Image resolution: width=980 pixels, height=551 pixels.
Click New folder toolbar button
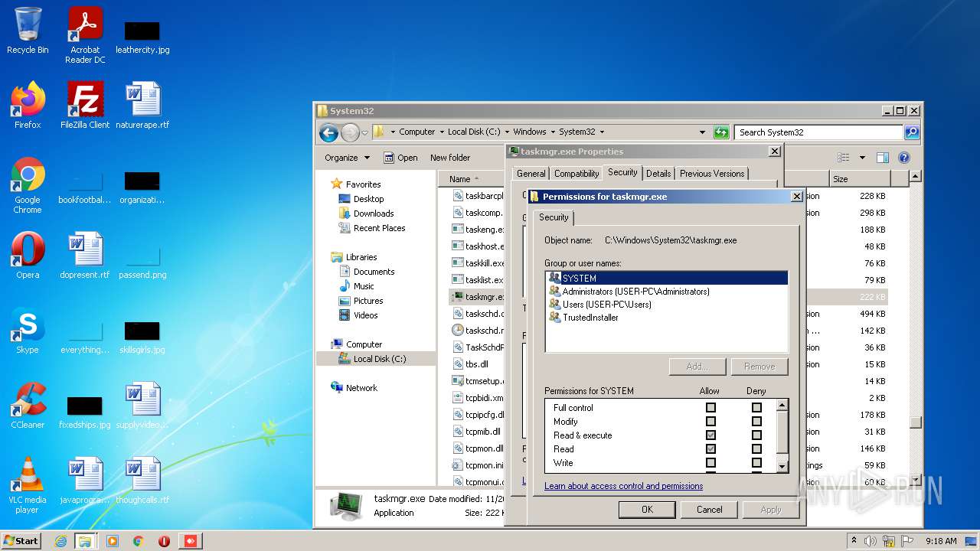tap(450, 158)
